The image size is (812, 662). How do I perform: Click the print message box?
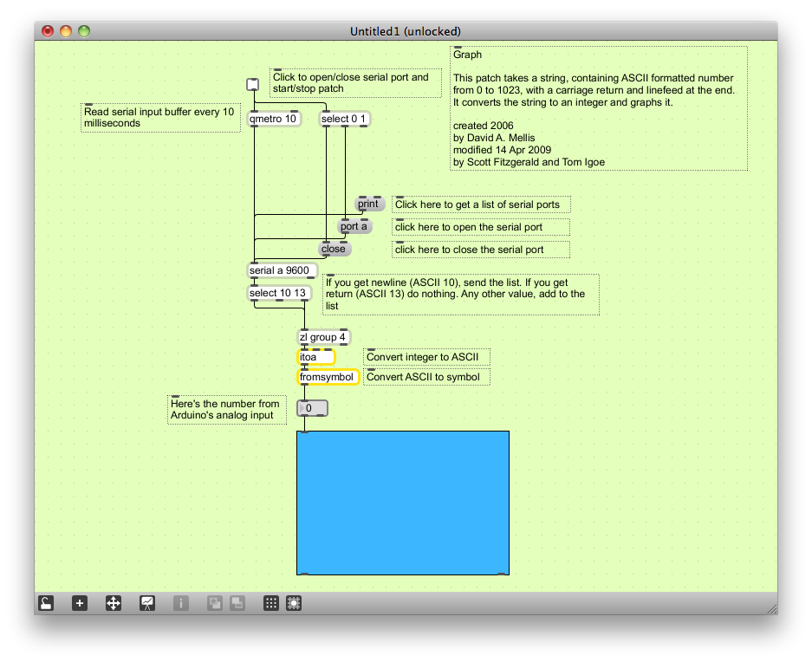(370, 204)
